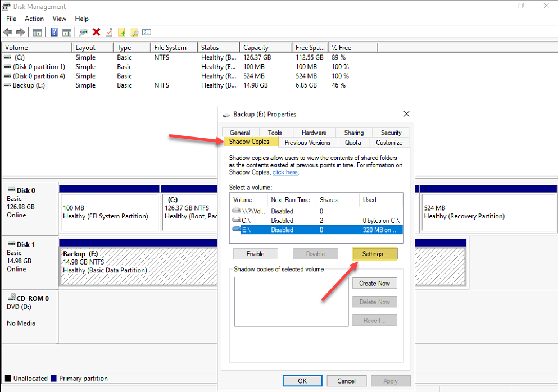Switch to the Sharing tab
Image resolution: width=558 pixels, height=392 pixels.
[x=353, y=133]
